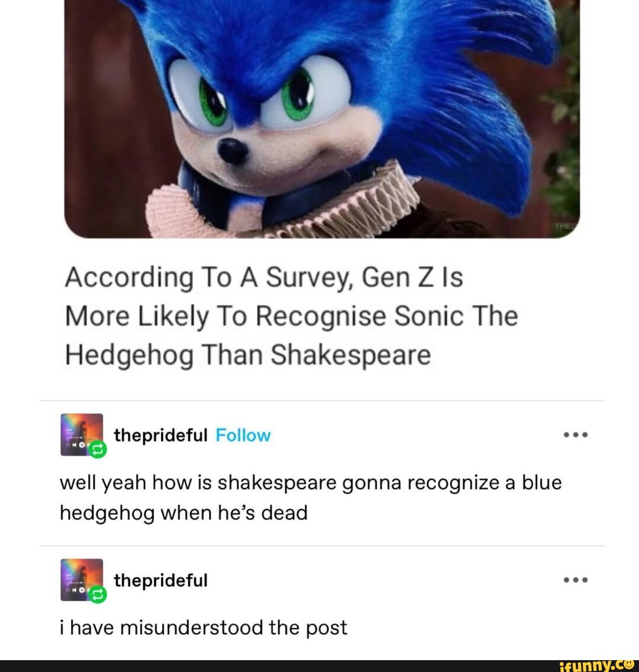Click the green reblog icon on second avatar
This screenshot has height=672, width=639.
97,593
